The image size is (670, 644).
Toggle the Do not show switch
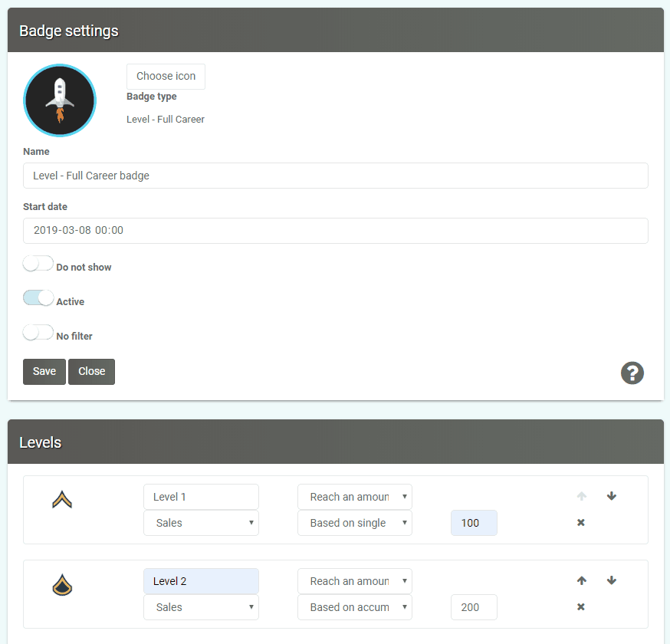click(38, 263)
